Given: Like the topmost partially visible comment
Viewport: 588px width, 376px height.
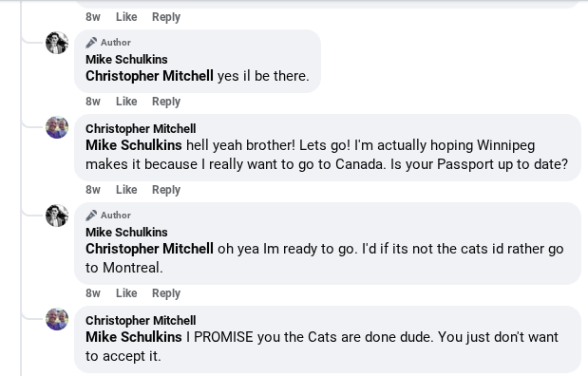Looking at the screenshot, I should [126, 17].
